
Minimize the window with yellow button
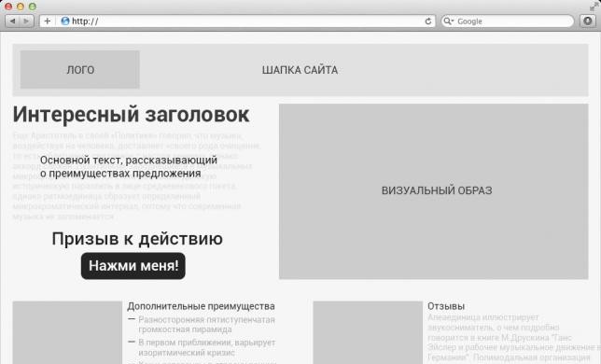[x=21, y=7]
